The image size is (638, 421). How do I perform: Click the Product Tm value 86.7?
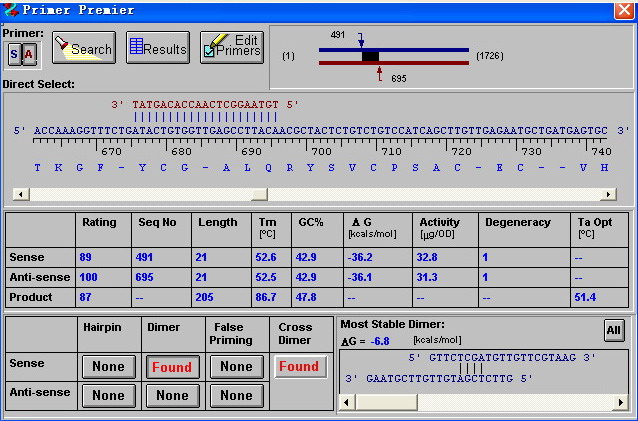(x=266, y=297)
